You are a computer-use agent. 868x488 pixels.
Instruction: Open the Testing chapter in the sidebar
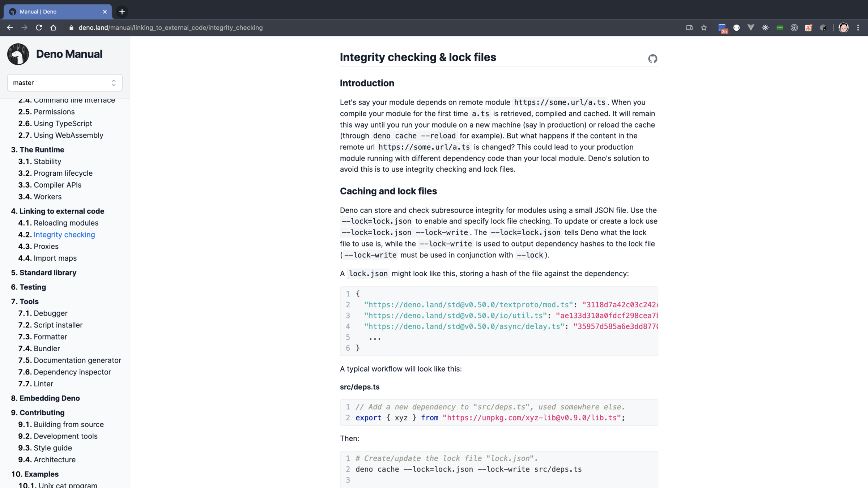[33, 287]
